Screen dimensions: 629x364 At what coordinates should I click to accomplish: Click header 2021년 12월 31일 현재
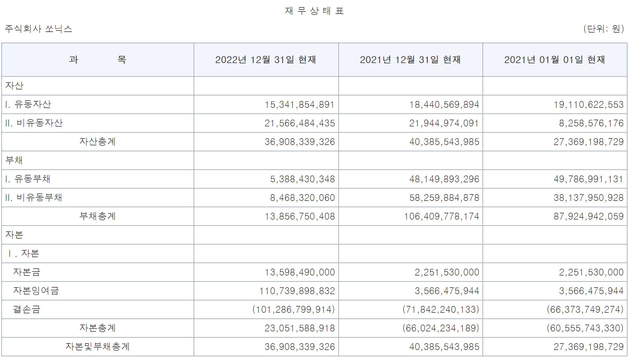tap(410, 60)
